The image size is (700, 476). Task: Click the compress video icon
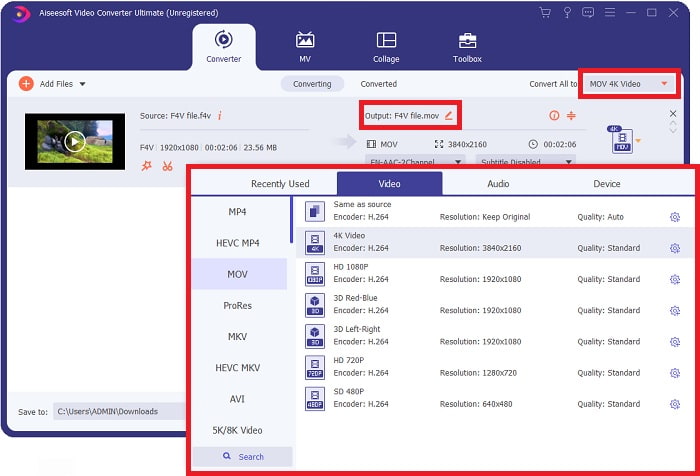point(571,116)
